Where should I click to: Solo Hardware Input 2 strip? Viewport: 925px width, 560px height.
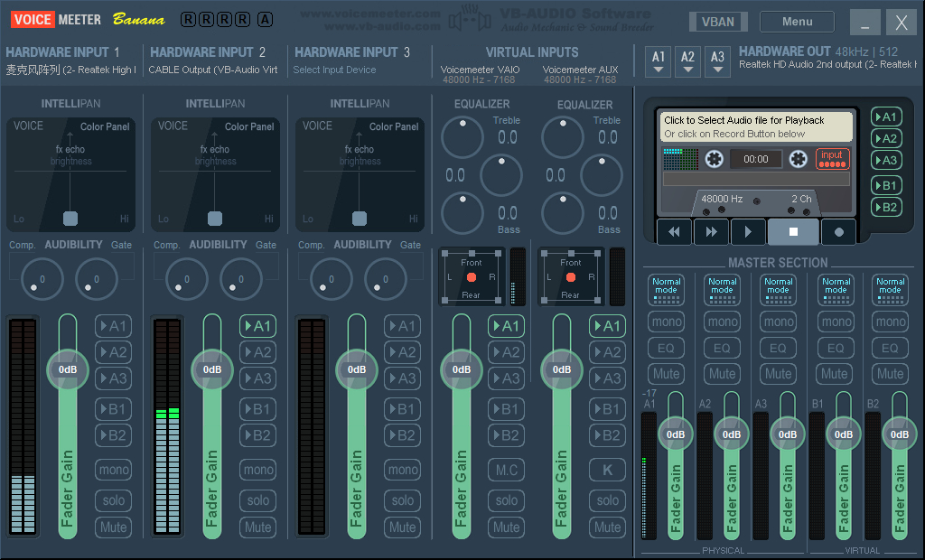pos(257,500)
